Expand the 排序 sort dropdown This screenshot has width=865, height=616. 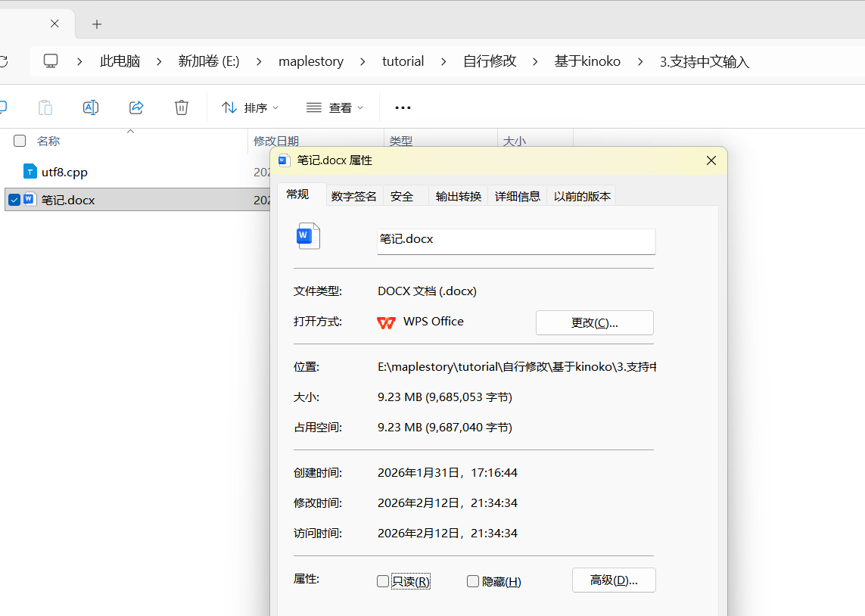pyautogui.click(x=250, y=107)
